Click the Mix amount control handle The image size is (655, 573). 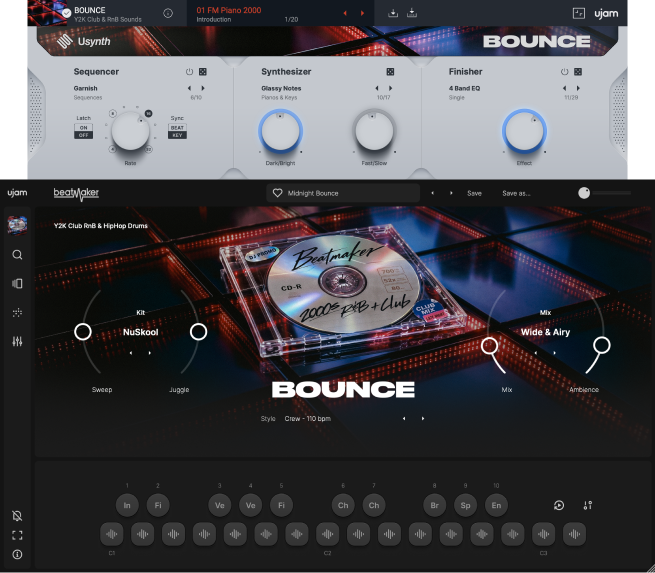tap(489, 346)
